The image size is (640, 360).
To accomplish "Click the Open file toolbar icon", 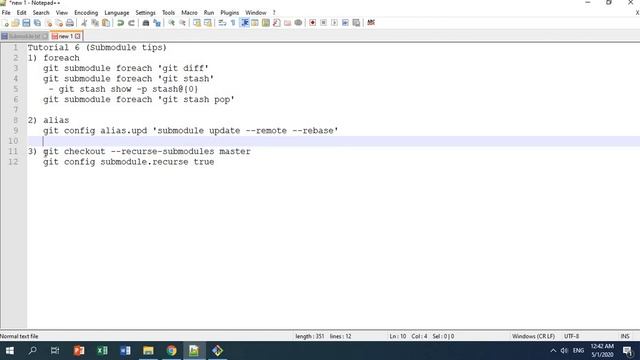I will point(16,23).
